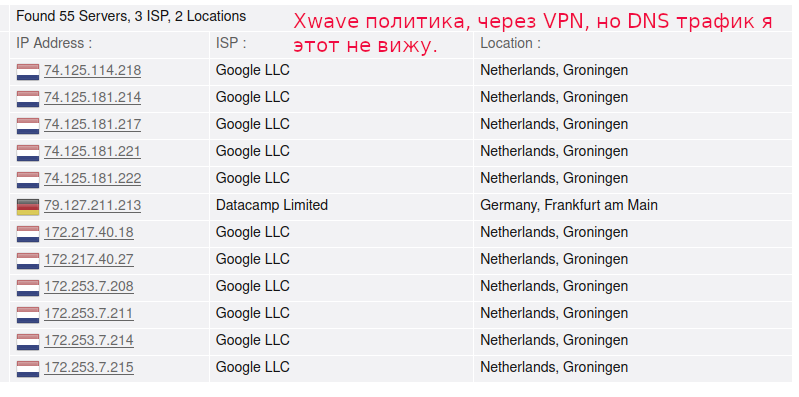Click the Found 55 Servers summary text

pyautogui.click(x=131, y=16)
